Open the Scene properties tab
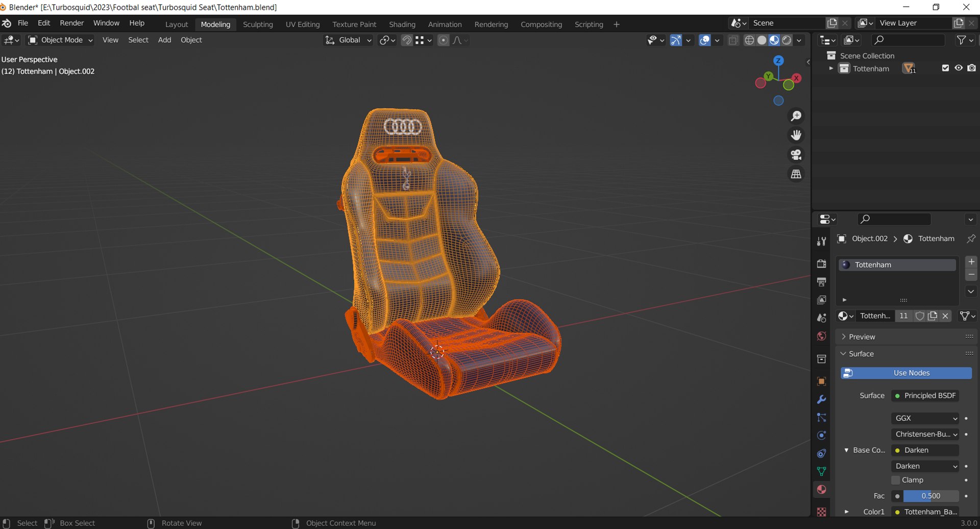The image size is (980, 529). click(x=821, y=318)
